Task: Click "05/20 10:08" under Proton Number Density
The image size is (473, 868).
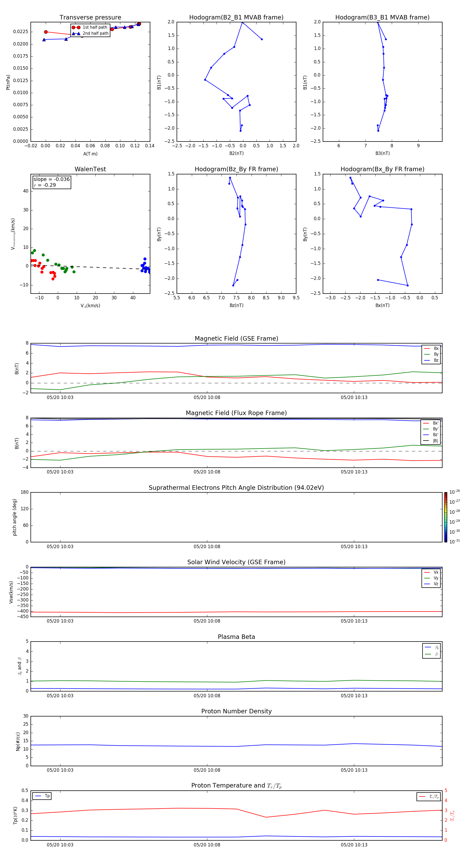Action: click(207, 770)
